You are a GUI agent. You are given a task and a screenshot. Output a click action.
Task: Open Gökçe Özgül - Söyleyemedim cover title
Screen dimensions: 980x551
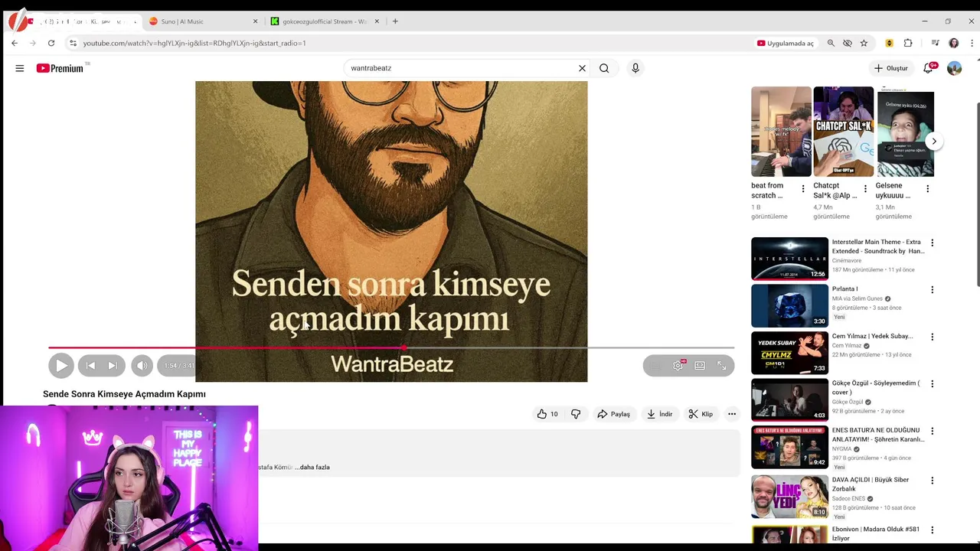(876, 387)
